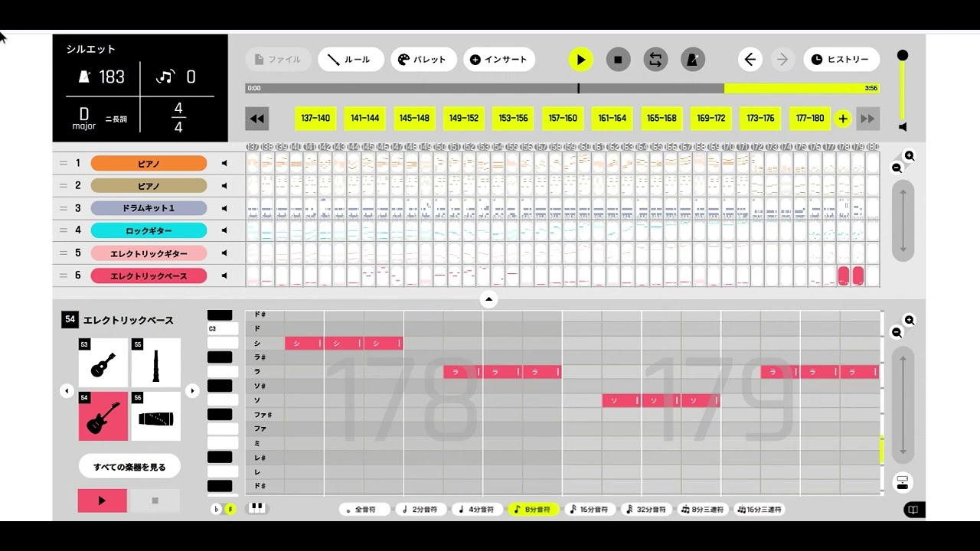The height and width of the screenshot is (551, 980).
Task: Jump to measures 165-168
Action: coord(661,119)
